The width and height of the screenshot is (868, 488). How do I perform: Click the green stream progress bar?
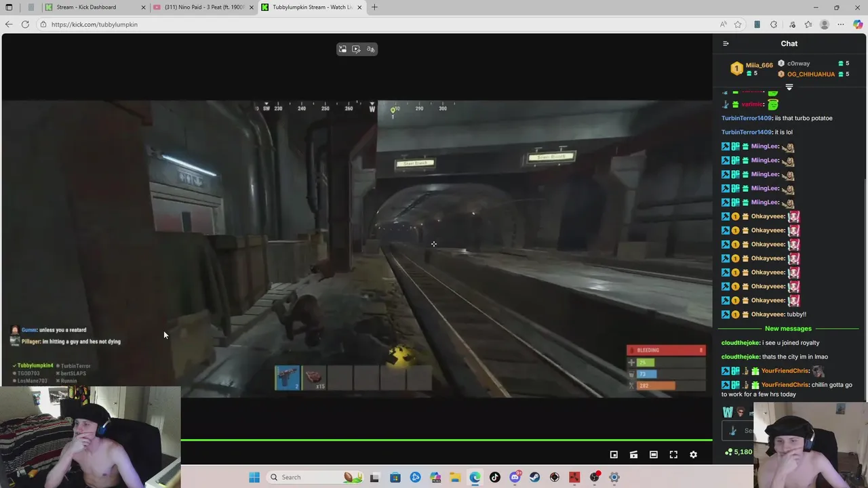click(x=446, y=441)
